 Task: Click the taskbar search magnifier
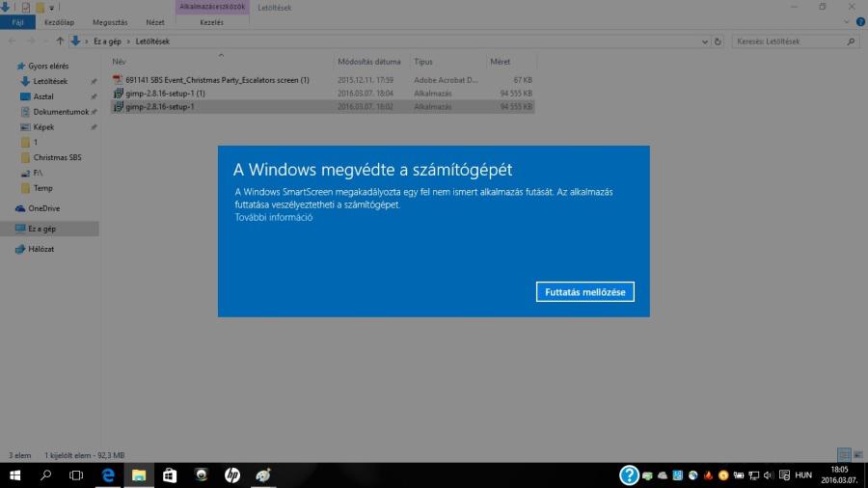(x=46, y=475)
